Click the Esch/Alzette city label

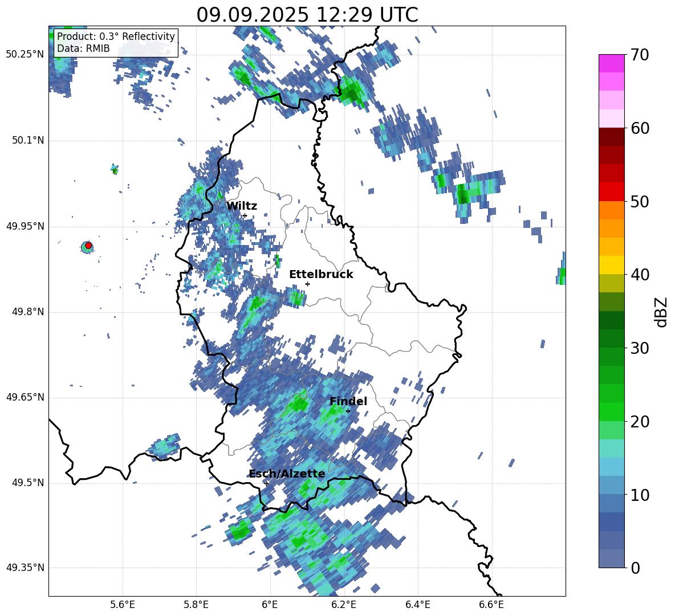point(287,474)
